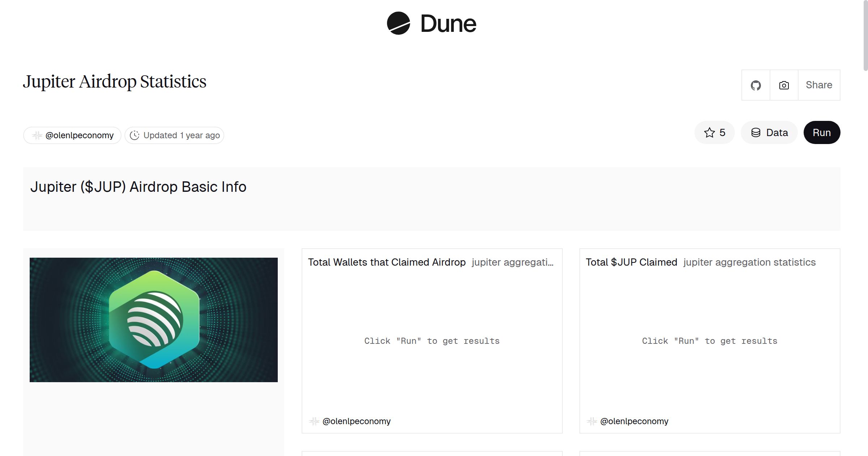Open the GitHub icon near Share
The image size is (868, 456).
pyautogui.click(x=756, y=85)
